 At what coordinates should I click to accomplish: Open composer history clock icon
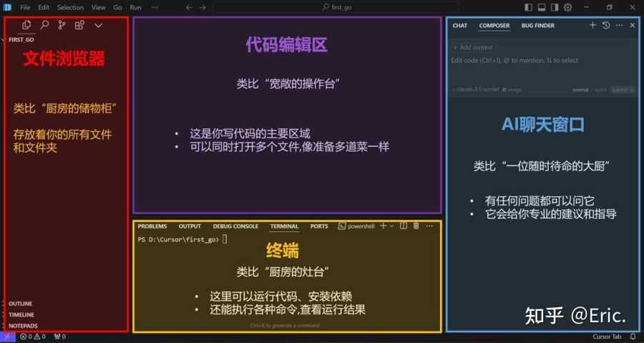606,26
